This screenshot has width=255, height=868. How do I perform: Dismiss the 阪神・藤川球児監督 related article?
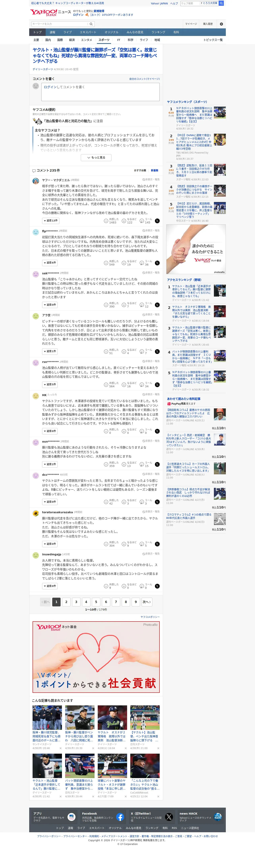[61, 748]
